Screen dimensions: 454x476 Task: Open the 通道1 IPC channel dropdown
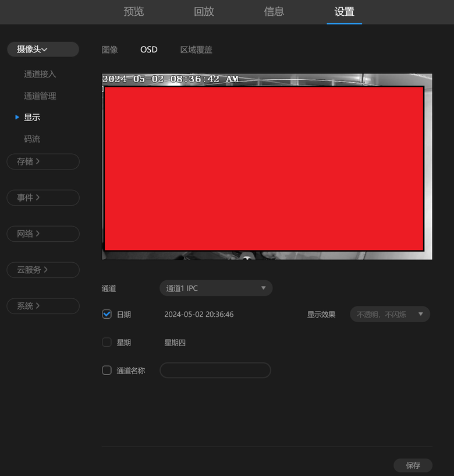(216, 288)
